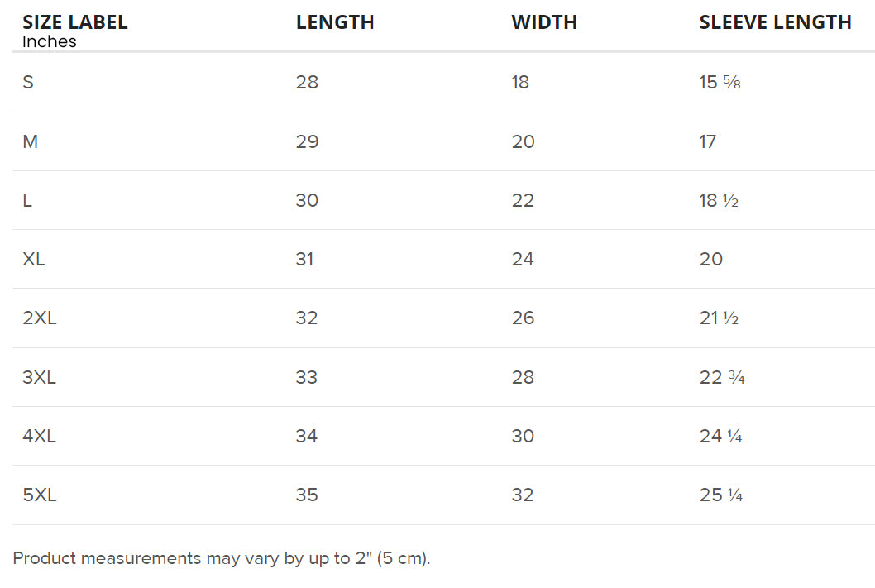The image size is (875, 588).
Task: Click sleeve length 22 ¾ for size 3XL
Action: pyautogui.click(x=722, y=377)
